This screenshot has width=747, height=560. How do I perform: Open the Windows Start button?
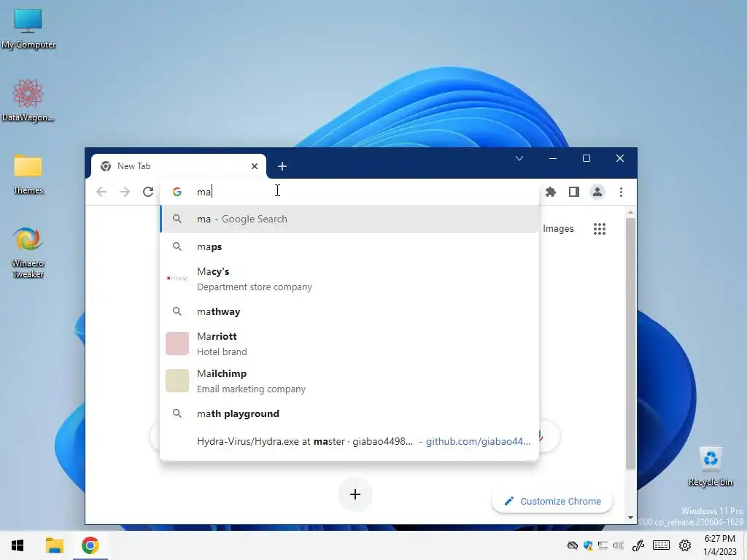tap(18, 545)
